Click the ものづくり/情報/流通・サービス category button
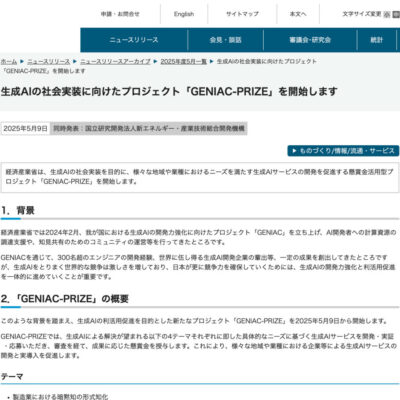 pyautogui.click(x=343, y=151)
